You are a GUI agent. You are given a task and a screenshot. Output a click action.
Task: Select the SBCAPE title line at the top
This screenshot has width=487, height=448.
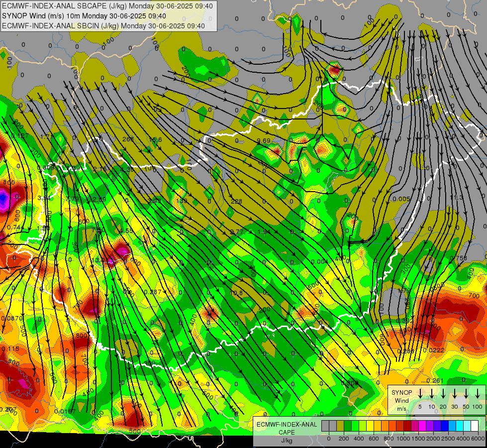[x=107, y=6]
